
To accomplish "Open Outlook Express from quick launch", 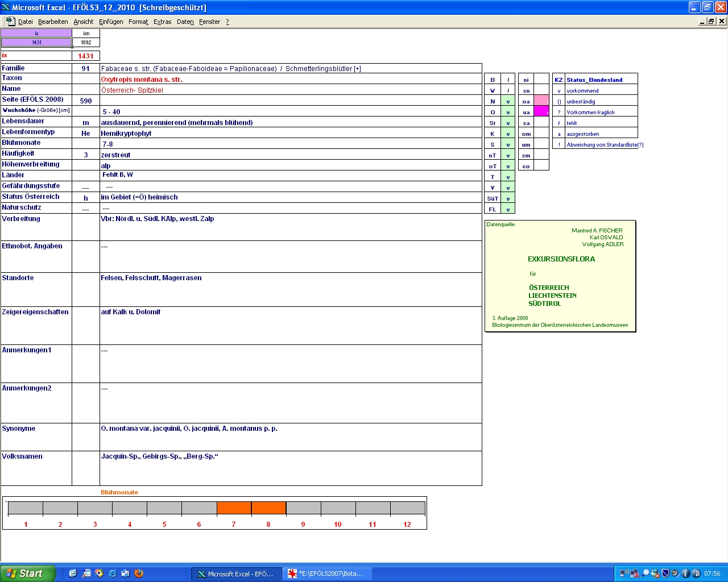I will pyautogui.click(x=125, y=573).
